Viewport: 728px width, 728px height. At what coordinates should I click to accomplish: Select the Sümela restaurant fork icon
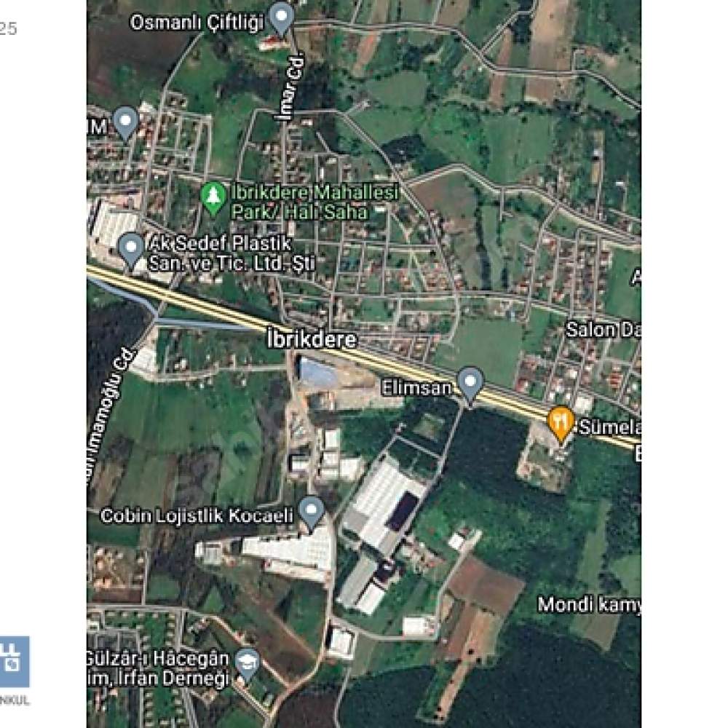(x=561, y=424)
